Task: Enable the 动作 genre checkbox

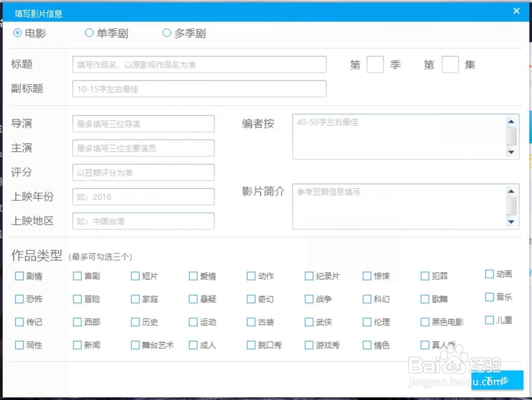Action: (x=251, y=276)
